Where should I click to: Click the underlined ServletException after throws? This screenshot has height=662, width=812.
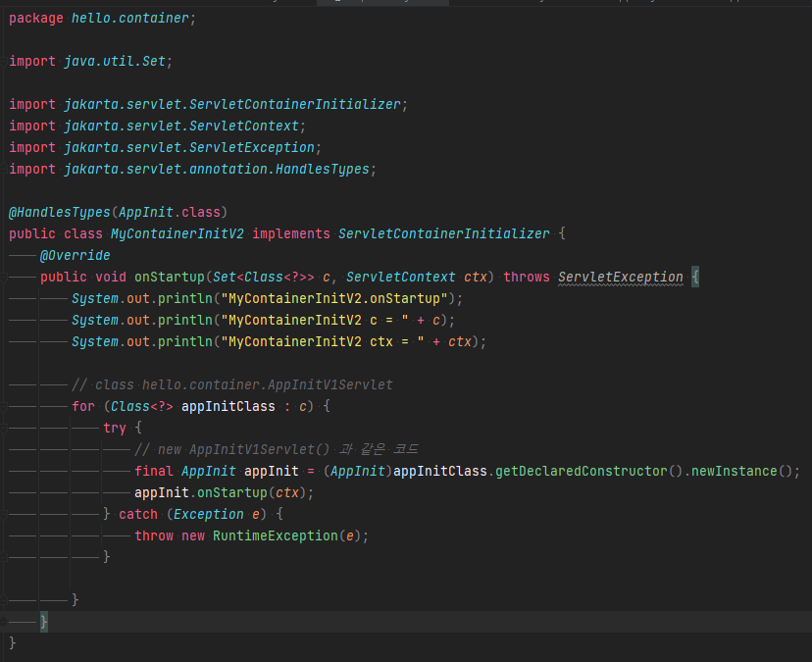(621, 278)
